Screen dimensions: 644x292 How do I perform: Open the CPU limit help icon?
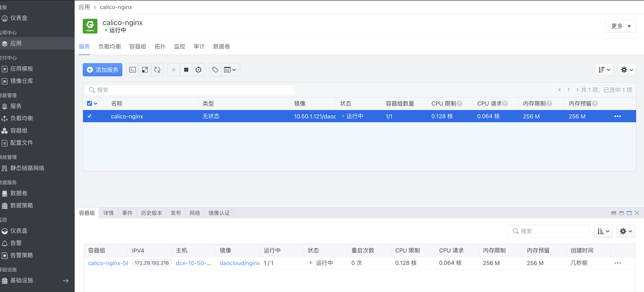click(459, 104)
